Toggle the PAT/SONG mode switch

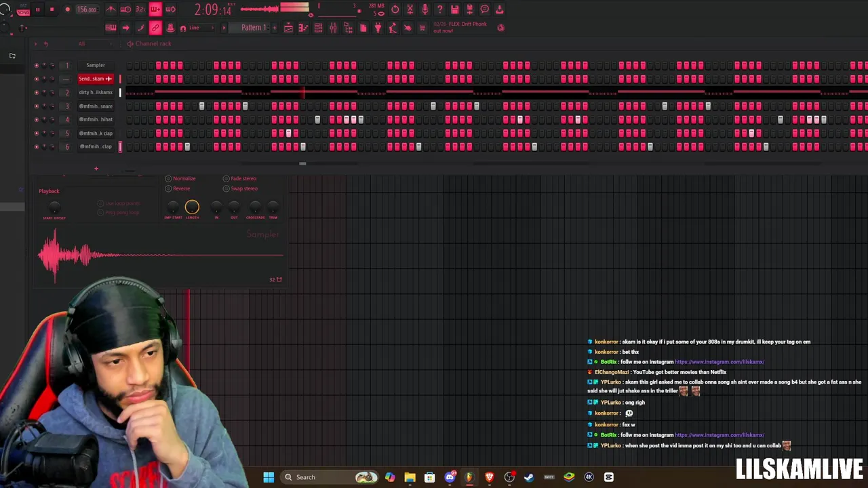[x=23, y=9]
